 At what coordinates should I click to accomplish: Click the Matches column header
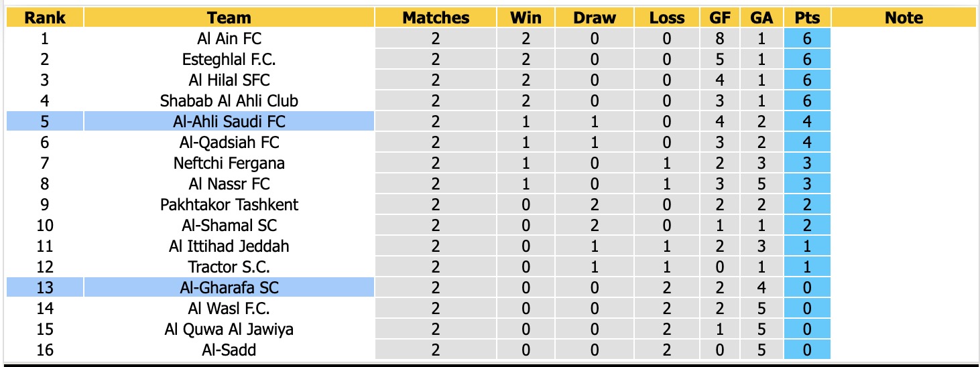point(436,18)
